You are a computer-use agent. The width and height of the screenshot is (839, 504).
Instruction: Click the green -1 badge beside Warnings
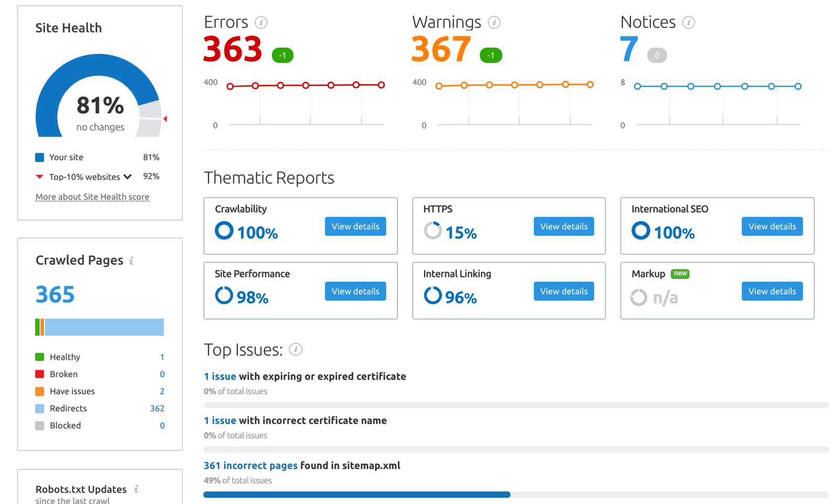tap(490, 55)
